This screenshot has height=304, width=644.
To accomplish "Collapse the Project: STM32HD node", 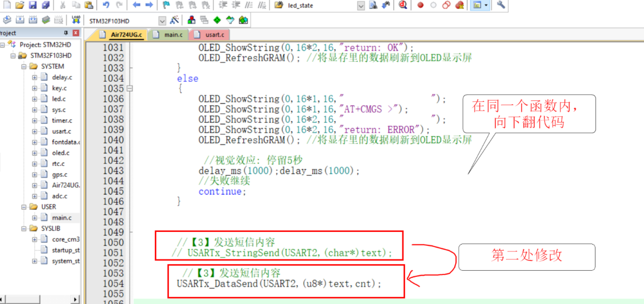I will coord(3,44).
